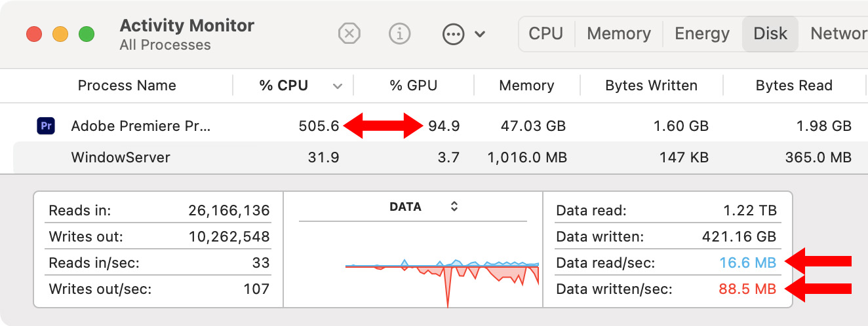Image resolution: width=868 pixels, height=326 pixels.
Task: Click the Inspect process info icon
Action: pyautogui.click(x=400, y=33)
